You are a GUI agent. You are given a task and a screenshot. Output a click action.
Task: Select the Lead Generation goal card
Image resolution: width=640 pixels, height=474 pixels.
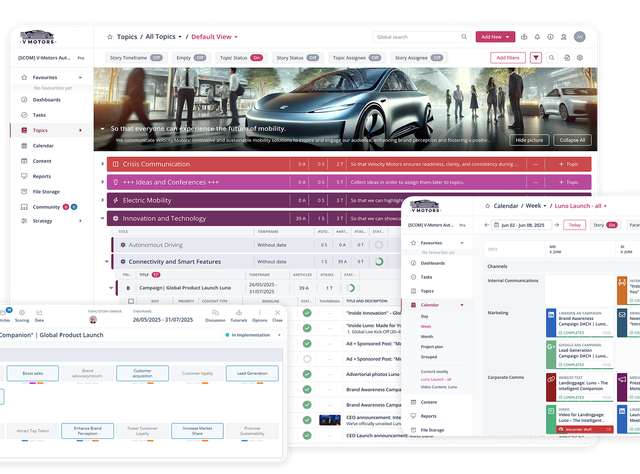(252, 373)
